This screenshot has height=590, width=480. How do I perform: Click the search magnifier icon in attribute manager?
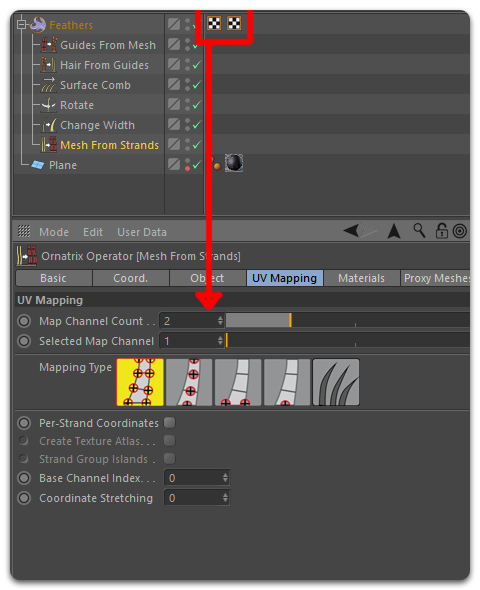(419, 230)
